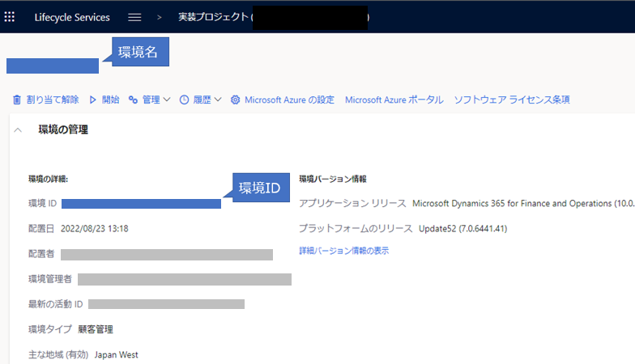
Task: Click the 環境 ID label
Action: 42,204
